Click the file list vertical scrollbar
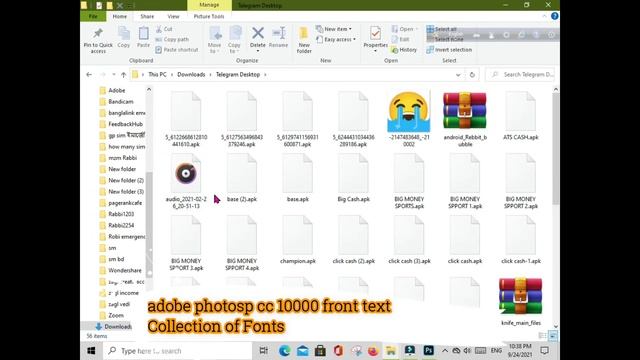This screenshot has height=360, width=640. click(x=556, y=149)
